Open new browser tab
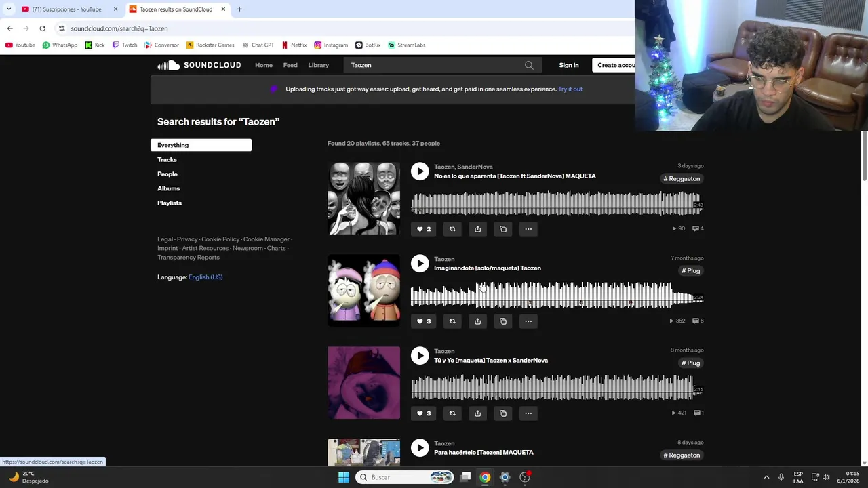 [x=239, y=9]
